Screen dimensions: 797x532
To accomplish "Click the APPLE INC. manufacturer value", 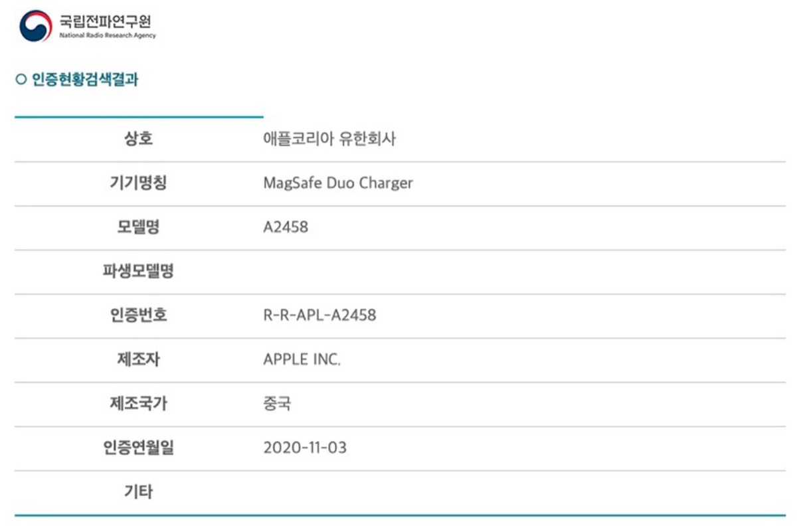I will pyautogui.click(x=302, y=359).
